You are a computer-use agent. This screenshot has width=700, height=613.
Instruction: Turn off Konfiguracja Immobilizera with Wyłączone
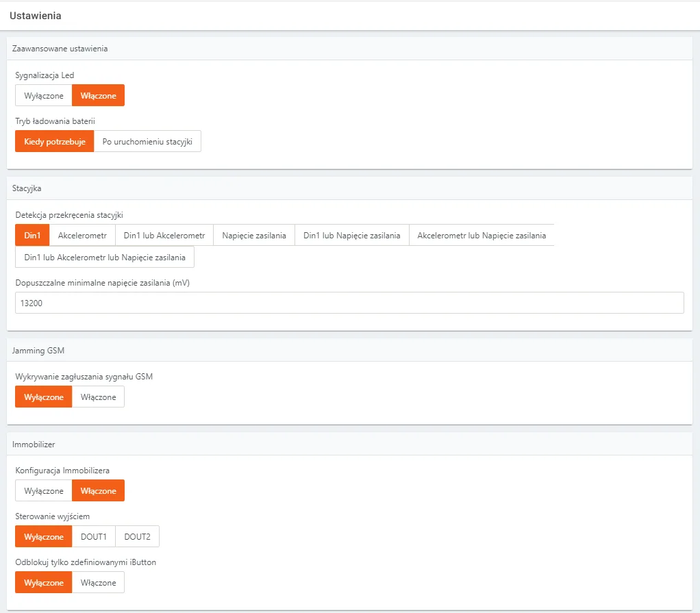[x=44, y=491]
